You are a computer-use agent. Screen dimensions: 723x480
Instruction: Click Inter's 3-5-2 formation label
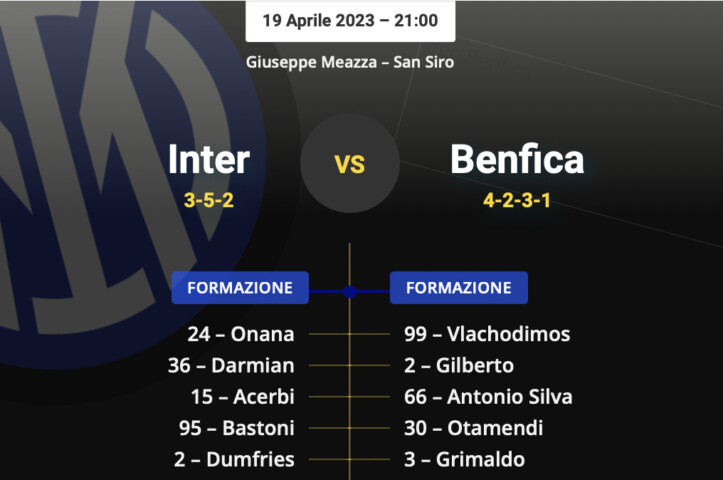[209, 200]
